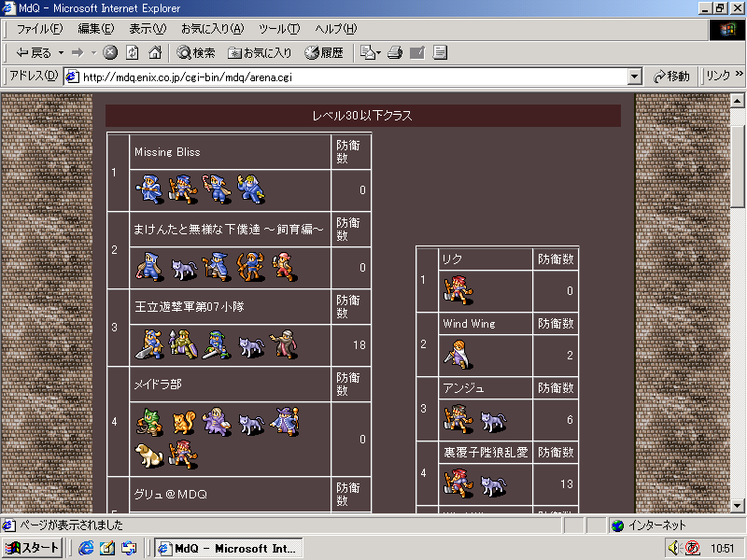The image size is (747, 560).
Task: Expand the address bar dropdown list
Action: (634, 77)
